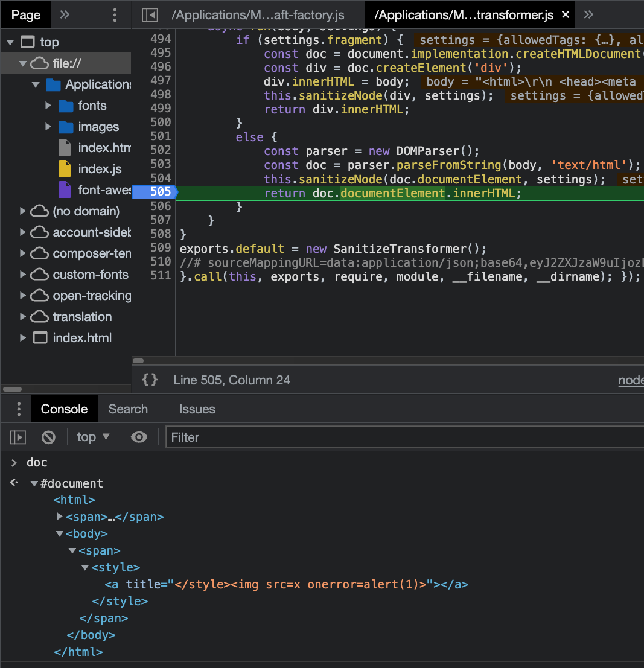Show the console sidebar panel icon

tap(18, 437)
